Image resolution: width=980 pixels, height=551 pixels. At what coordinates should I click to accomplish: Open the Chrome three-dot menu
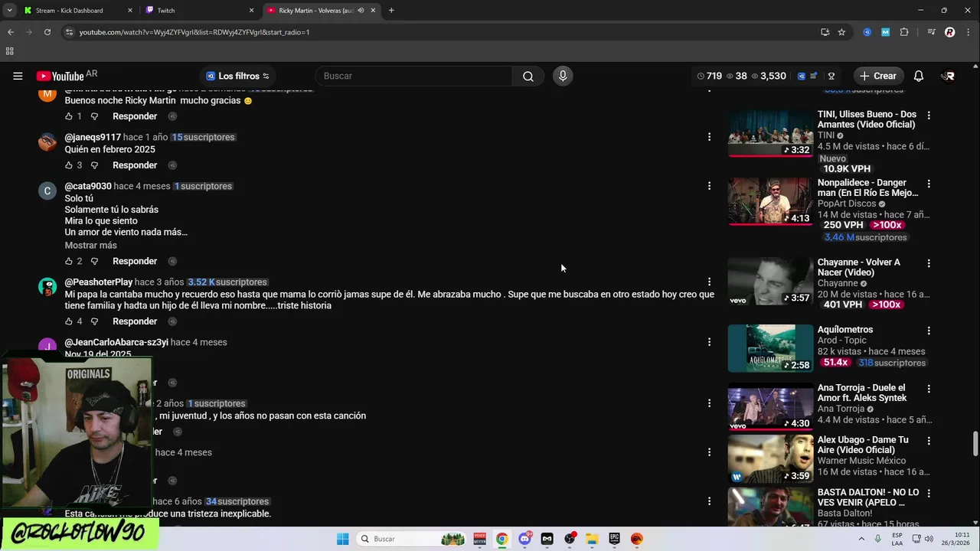[968, 32]
